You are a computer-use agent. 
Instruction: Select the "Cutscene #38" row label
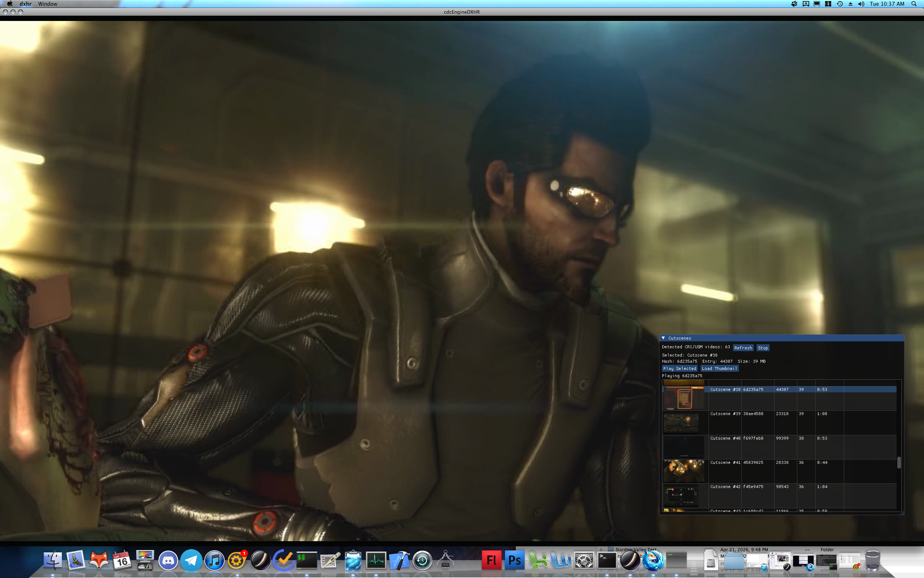pyautogui.click(x=725, y=389)
